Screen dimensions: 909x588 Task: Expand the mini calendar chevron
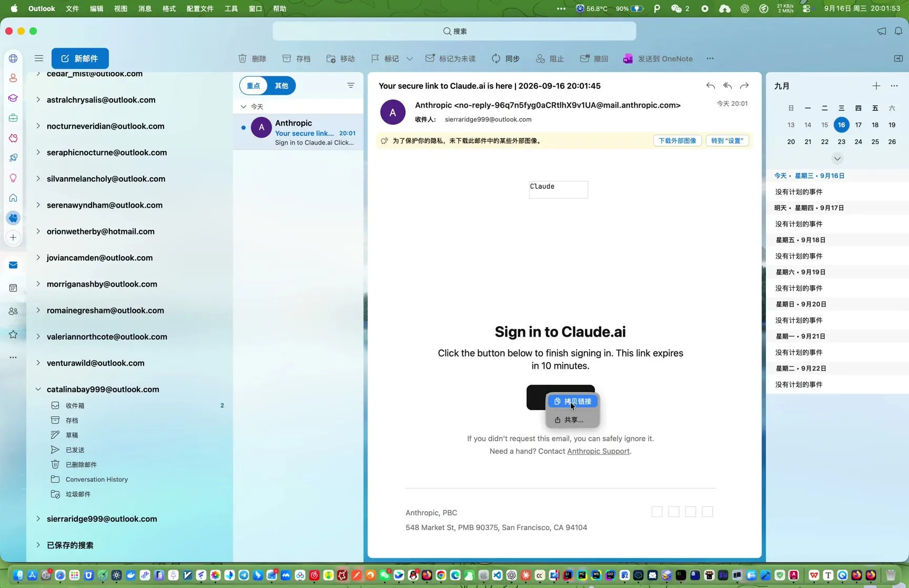[837, 158]
